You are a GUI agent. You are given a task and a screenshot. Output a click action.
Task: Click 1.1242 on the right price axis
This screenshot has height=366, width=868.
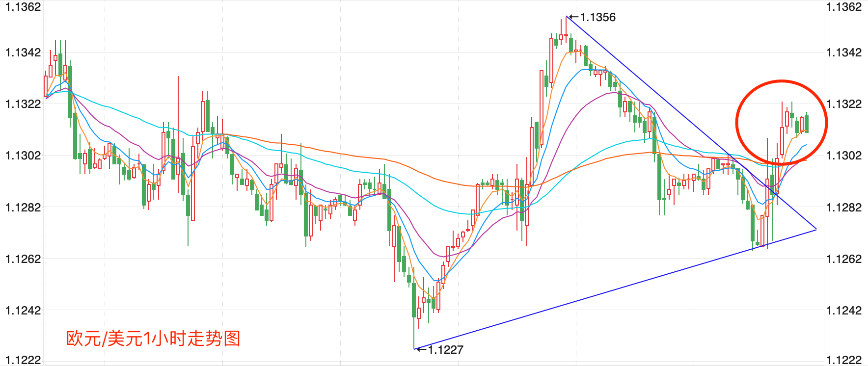click(x=844, y=311)
